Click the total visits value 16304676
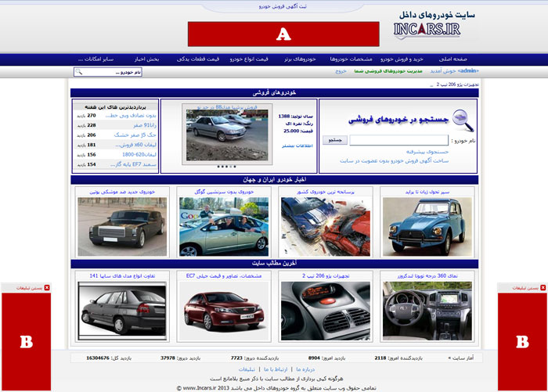Image resolution: width=548 pixels, height=392 pixels. pos(98,358)
